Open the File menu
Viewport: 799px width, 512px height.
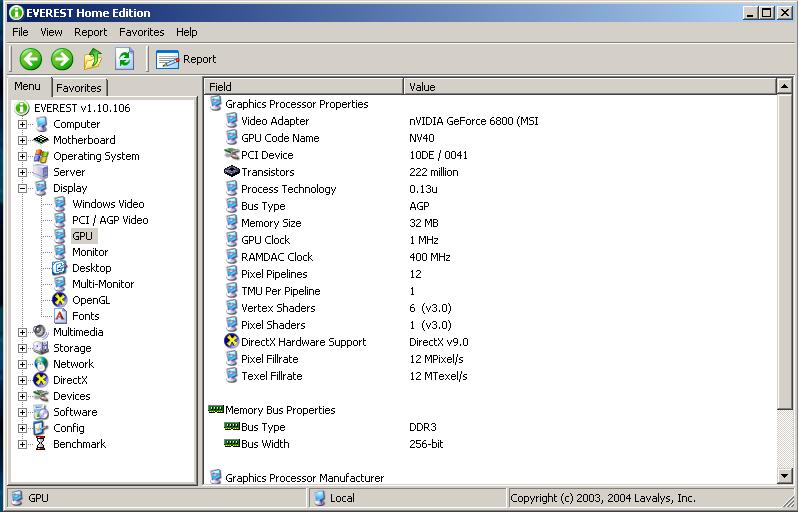click(x=20, y=32)
